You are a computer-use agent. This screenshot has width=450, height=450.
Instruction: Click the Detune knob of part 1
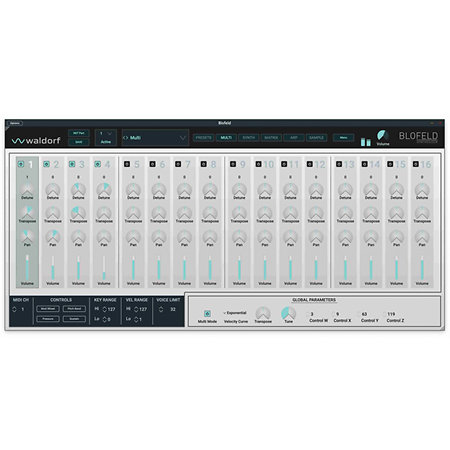click(27, 189)
